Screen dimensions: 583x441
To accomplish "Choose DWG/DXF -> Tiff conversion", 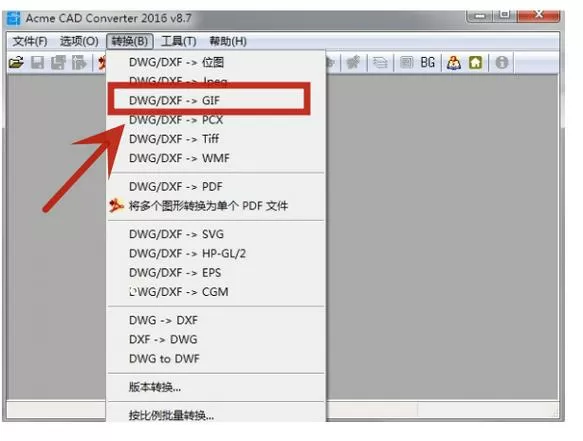I will click(x=216, y=139).
